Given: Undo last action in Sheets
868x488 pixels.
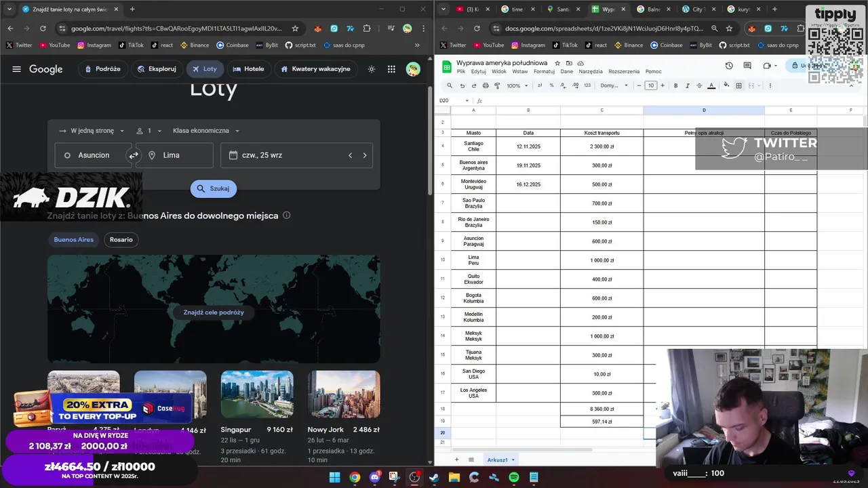Looking at the screenshot, I should 462,85.
